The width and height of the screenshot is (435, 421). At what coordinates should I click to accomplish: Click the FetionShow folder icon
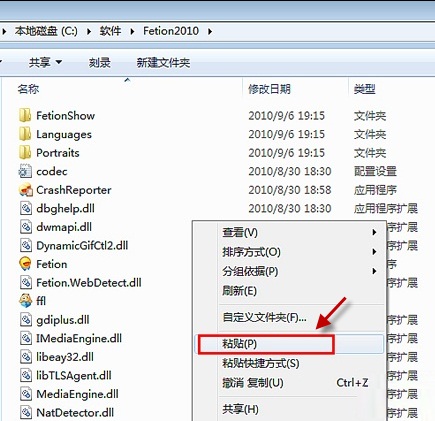25,116
